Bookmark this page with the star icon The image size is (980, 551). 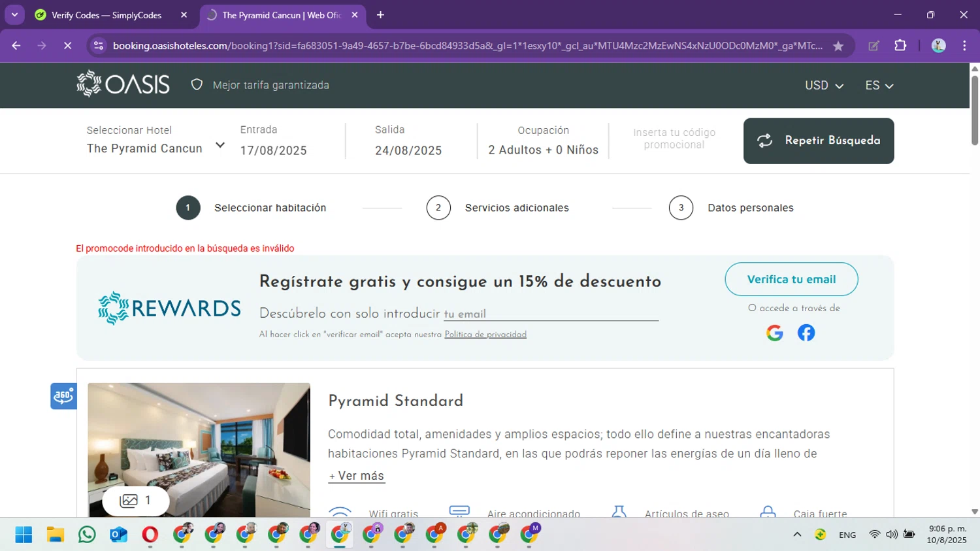[838, 46]
